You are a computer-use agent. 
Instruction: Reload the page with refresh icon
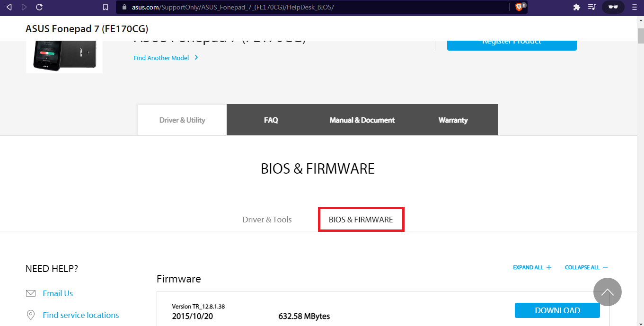click(39, 7)
